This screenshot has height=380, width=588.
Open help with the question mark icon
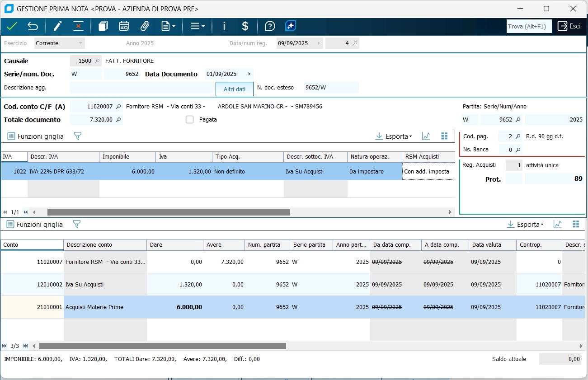tap(270, 26)
